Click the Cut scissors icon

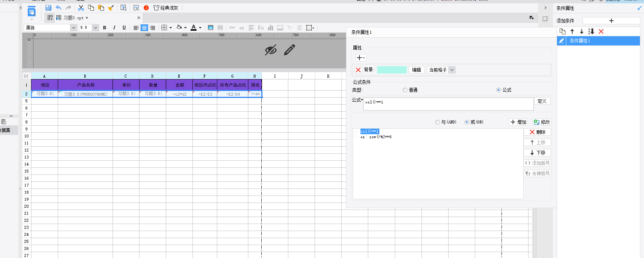coord(81,8)
